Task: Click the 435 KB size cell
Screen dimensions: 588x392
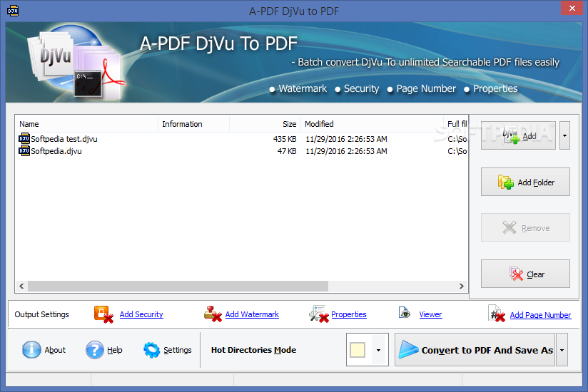Action: [x=285, y=139]
